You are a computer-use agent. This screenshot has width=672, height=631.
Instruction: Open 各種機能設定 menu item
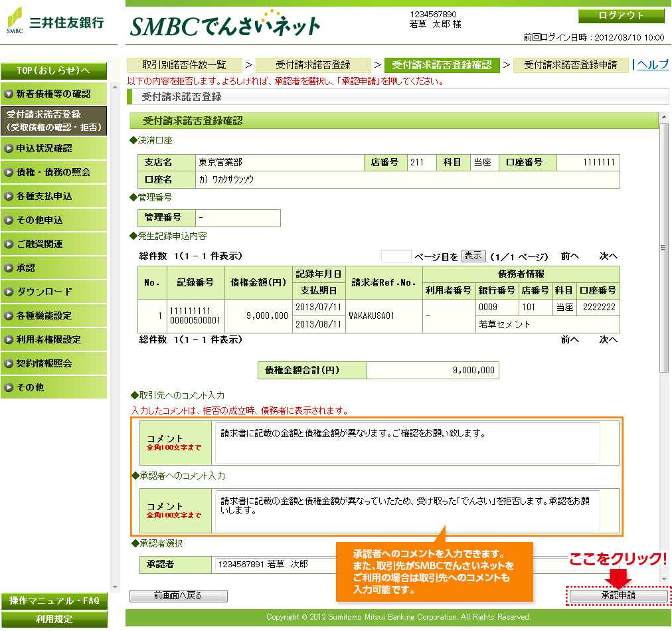click(x=54, y=316)
